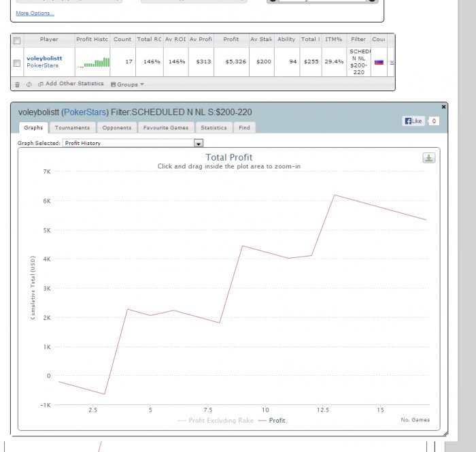476x452 pixels.
Task: Click the 29.4% ITM cell
Action: click(334, 62)
